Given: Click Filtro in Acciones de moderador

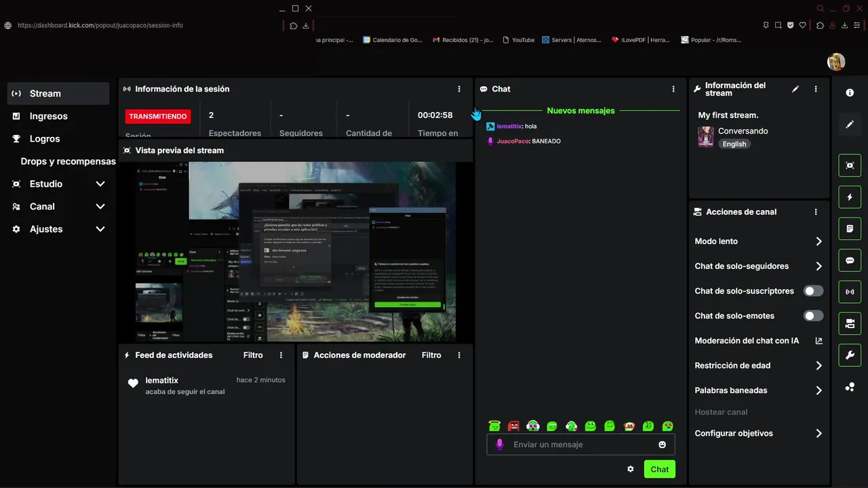Looking at the screenshot, I should pyautogui.click(x=431, y=355).
